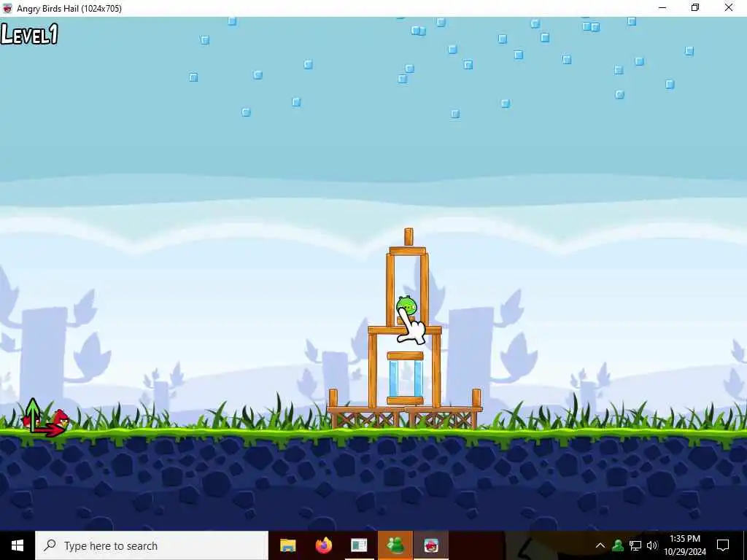
Task: Click the Angry Birds icon in the title bar
Action: click(x=7, y=8)
